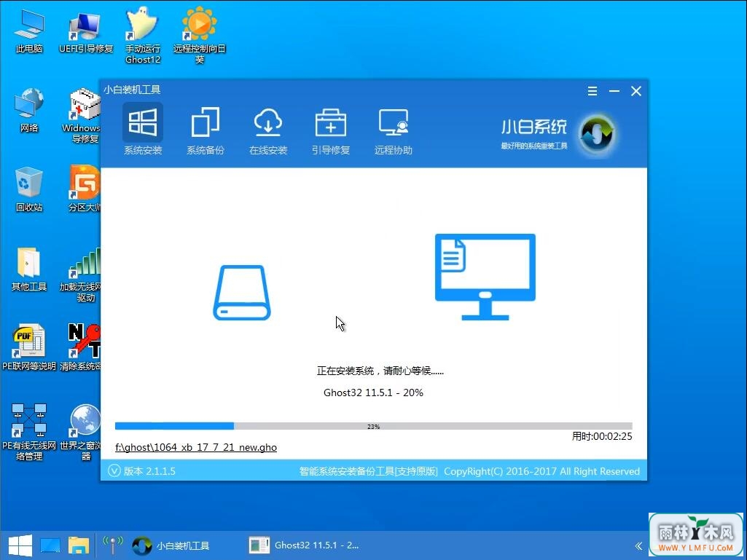
Task: Open 此电脑 desktop icon
Action: click(29, 31)
